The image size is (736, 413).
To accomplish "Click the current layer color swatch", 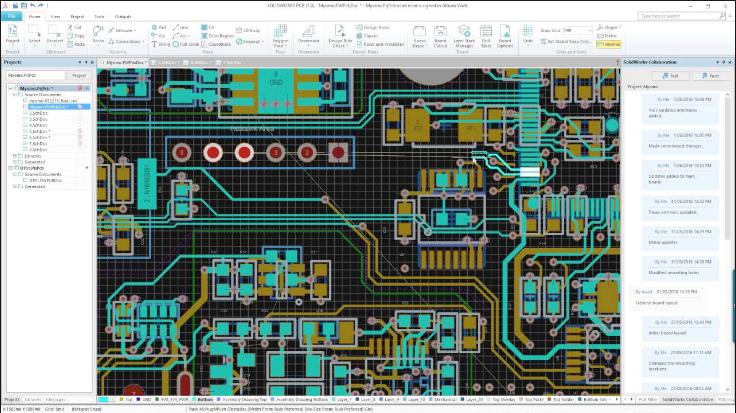I will pyautogui.click(x=103, y=399).
